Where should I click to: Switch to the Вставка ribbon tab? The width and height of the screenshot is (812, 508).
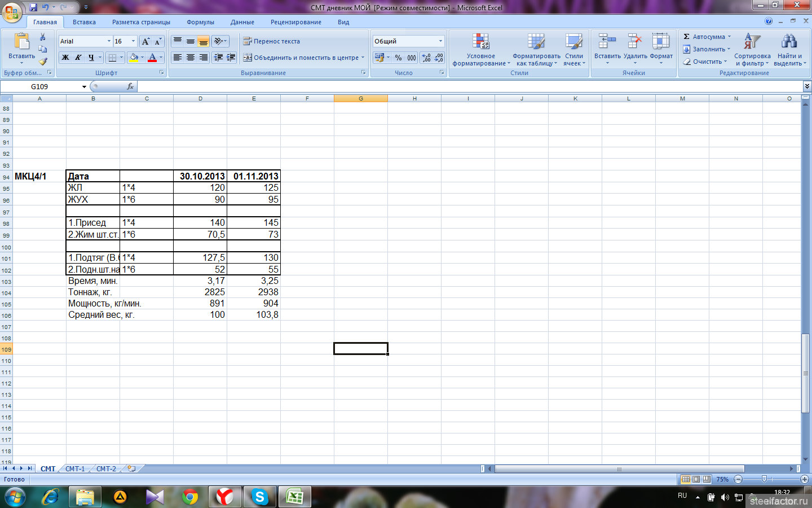click(84, 22)
